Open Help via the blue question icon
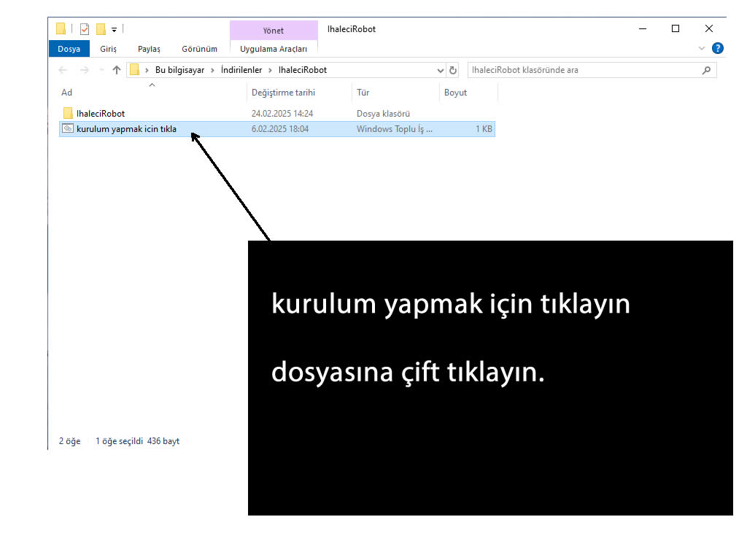The width and height of the screenshot is (747, 560). coord(718,48)
